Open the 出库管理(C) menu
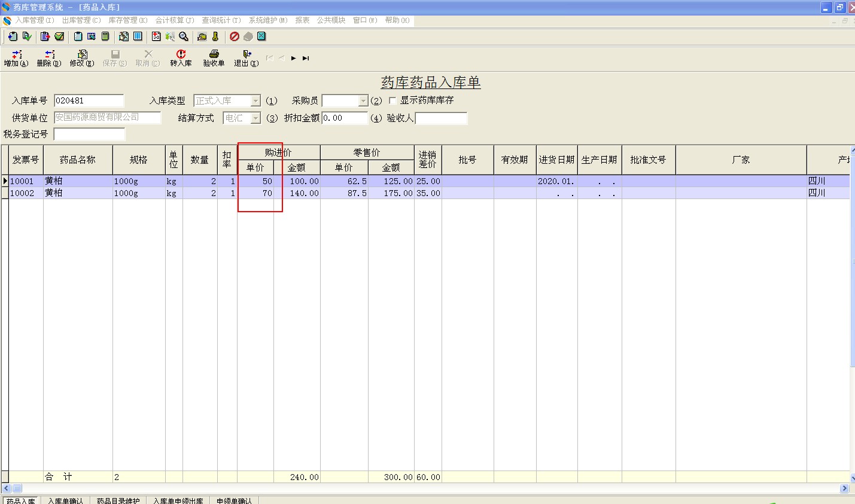855x504 pixels. [x=81, y=20]
